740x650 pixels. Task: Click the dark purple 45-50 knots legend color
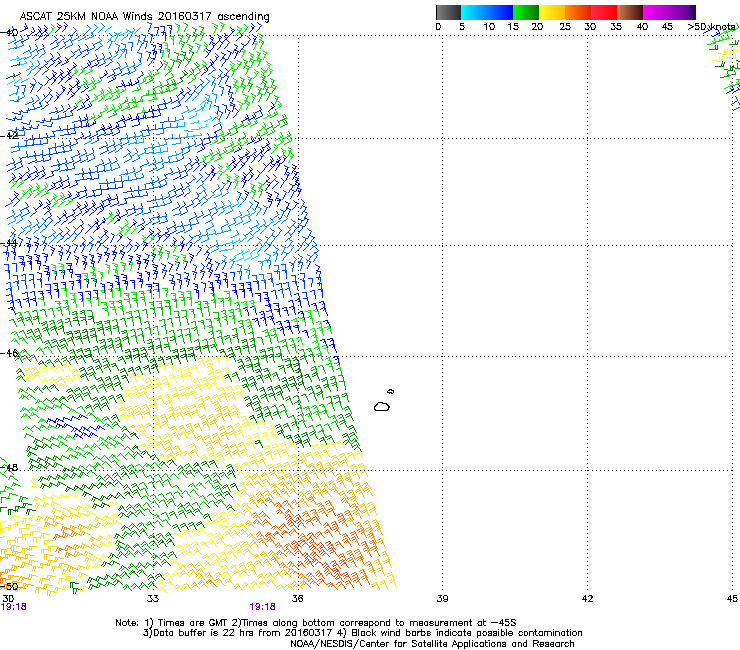[682, 12]
